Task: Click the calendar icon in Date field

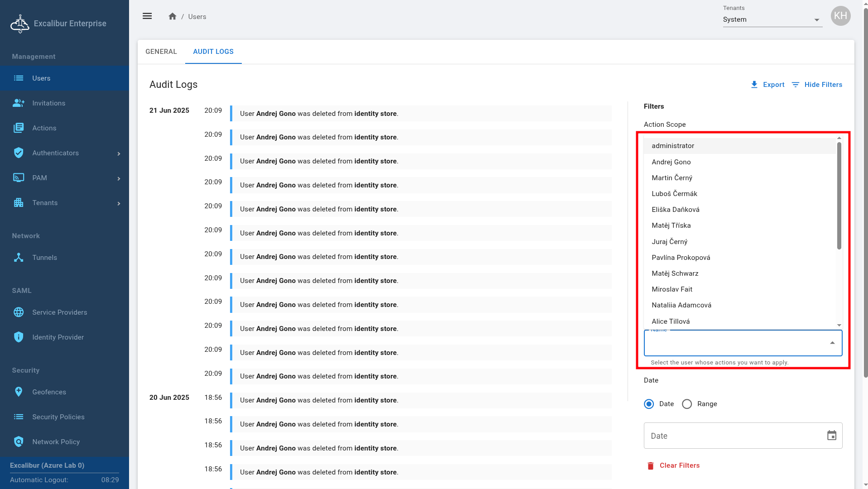Action: [831, 436]
